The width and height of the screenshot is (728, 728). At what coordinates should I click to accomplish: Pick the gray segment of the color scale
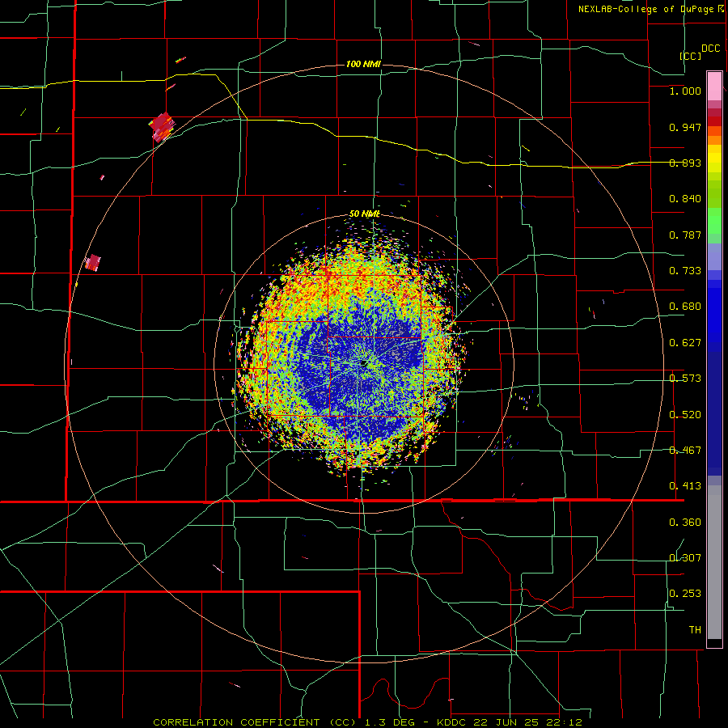[714, 562]
